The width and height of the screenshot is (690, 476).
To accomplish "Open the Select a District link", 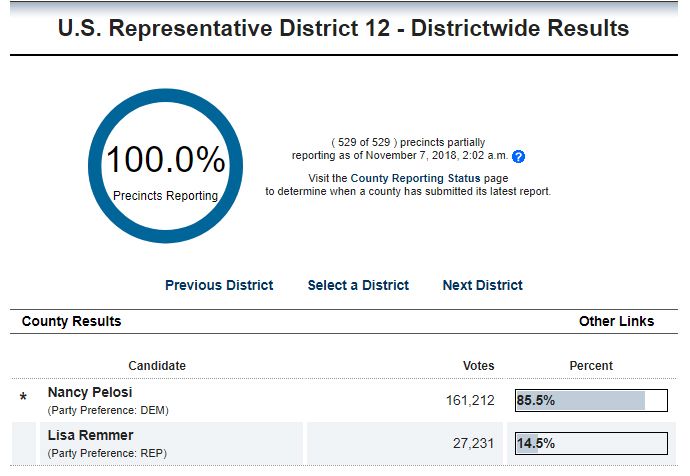I will click(x=358, y=286).
